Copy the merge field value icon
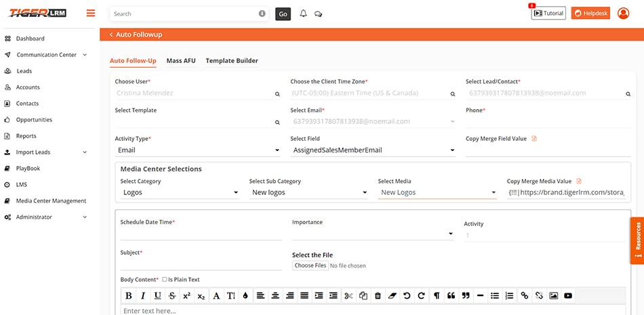 [534, 139]
